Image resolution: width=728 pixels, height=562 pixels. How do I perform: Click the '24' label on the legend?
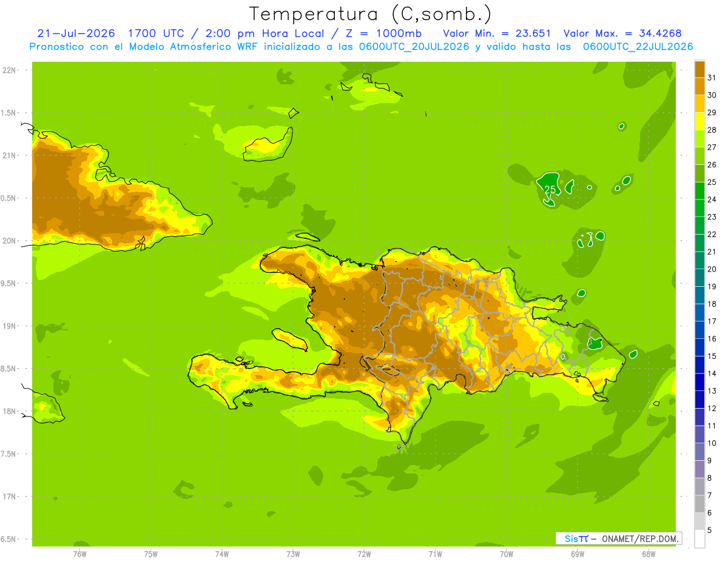click(x=712, y=199)
